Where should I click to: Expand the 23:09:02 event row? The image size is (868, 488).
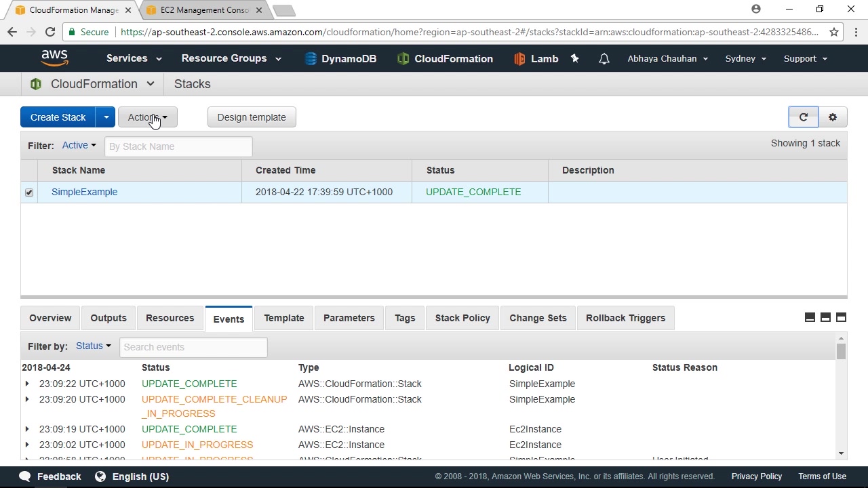click(x=27, y=445)
